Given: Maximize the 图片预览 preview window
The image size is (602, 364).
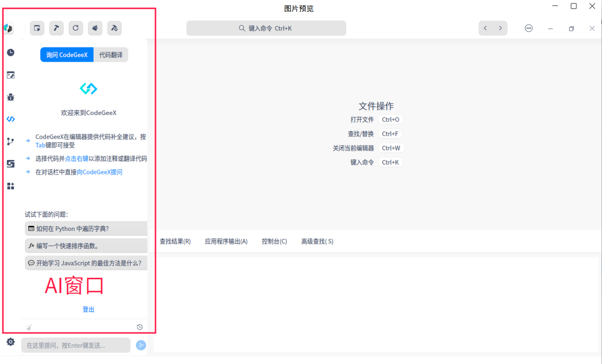Looking at the screenshot, I should (x=574, y=6).
